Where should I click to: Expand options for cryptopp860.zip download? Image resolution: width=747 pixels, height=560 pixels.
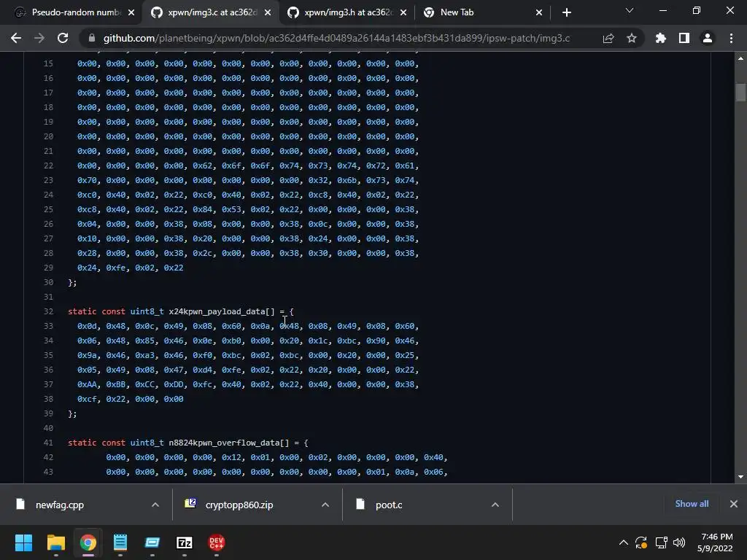pyautogui.click(x=325, y=505)
